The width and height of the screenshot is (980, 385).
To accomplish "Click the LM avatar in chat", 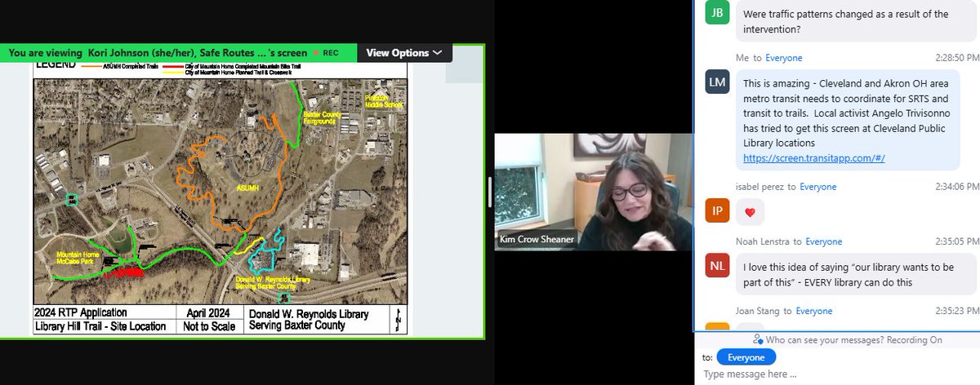I will pos(717,82).
